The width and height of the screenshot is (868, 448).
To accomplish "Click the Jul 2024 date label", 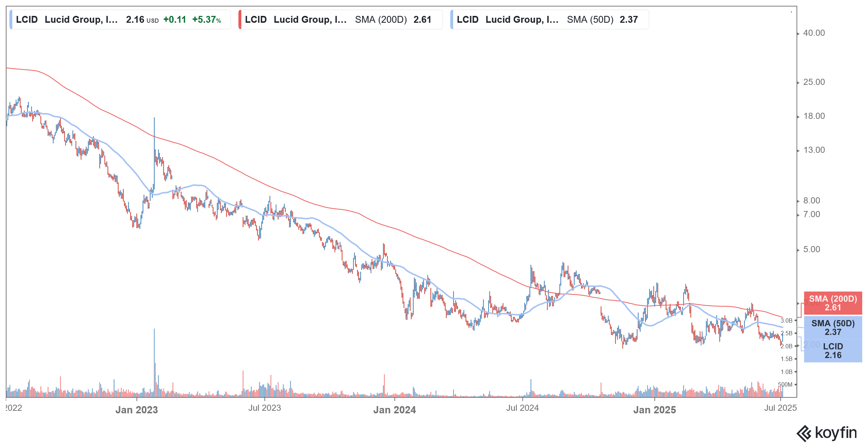I will (522, 408).
